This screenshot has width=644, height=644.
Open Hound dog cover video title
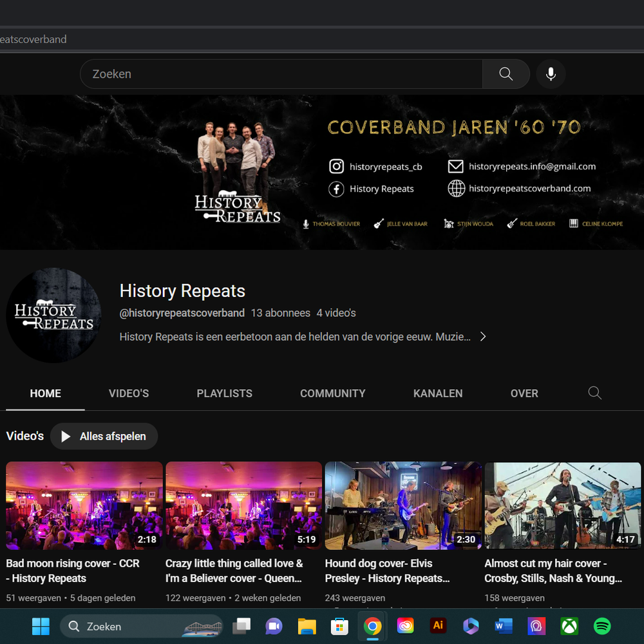387,571
